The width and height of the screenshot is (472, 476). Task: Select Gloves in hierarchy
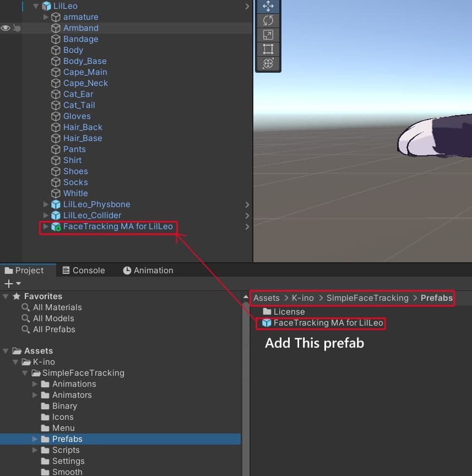77,116
